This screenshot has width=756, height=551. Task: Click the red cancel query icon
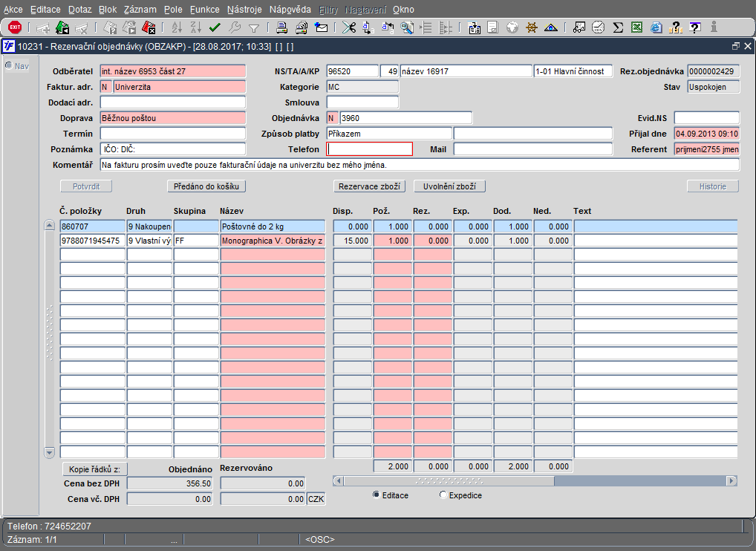pos(149,27)
